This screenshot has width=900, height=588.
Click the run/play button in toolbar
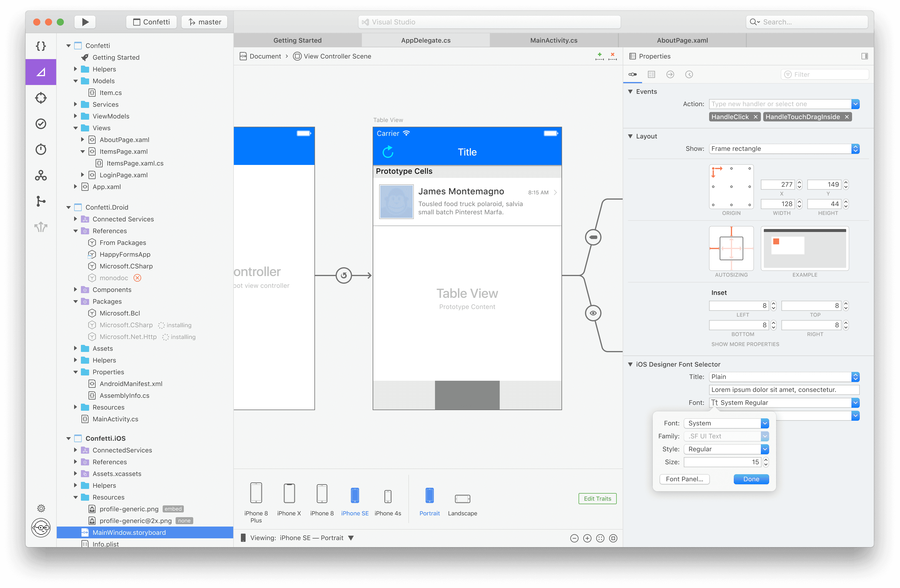[86, 22]
